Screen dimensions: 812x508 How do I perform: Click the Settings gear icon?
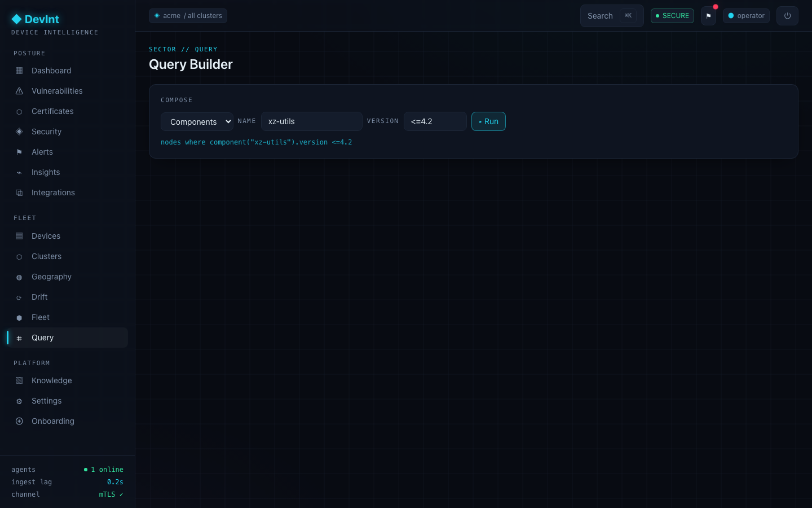19,401
